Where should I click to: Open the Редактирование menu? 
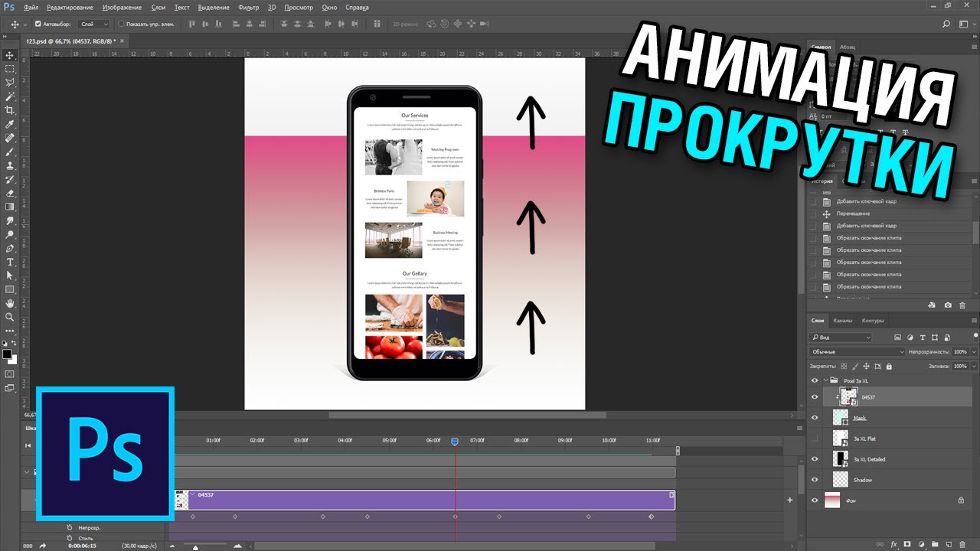(69, 7)
